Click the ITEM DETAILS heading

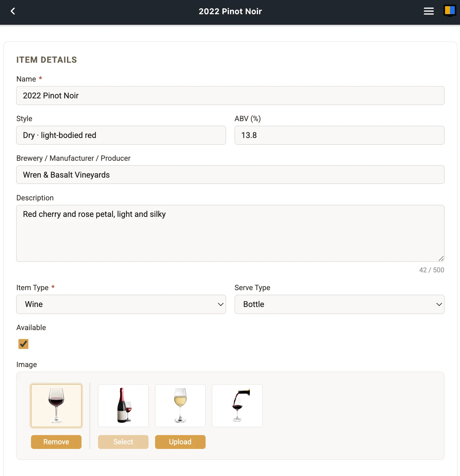[47, 60]
